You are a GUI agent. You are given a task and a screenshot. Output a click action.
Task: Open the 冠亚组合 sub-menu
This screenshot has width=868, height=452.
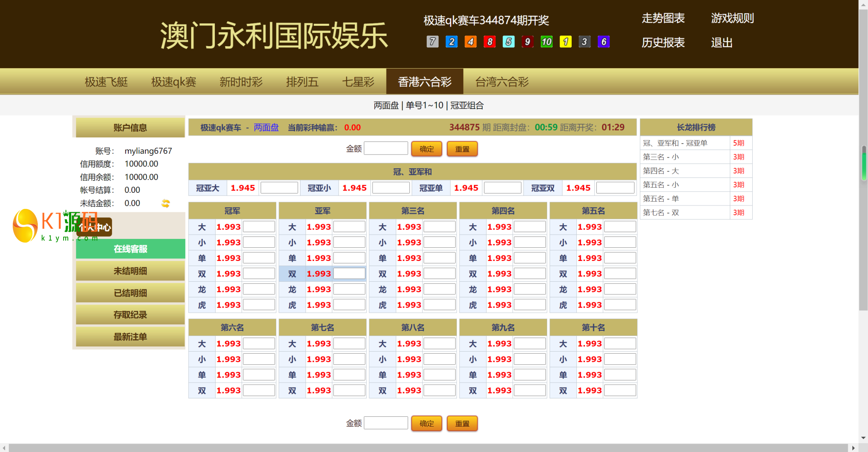[467, 105]
